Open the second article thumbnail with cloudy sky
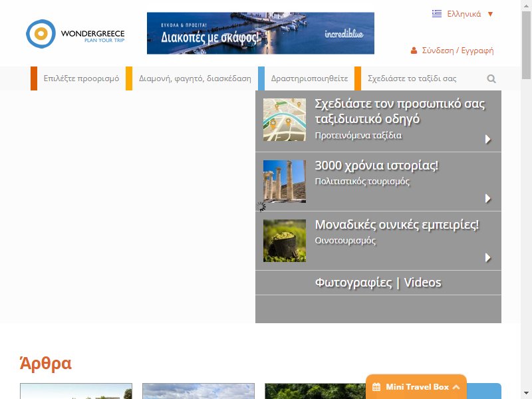Viewport: 532px width, 399px height. 198,391
